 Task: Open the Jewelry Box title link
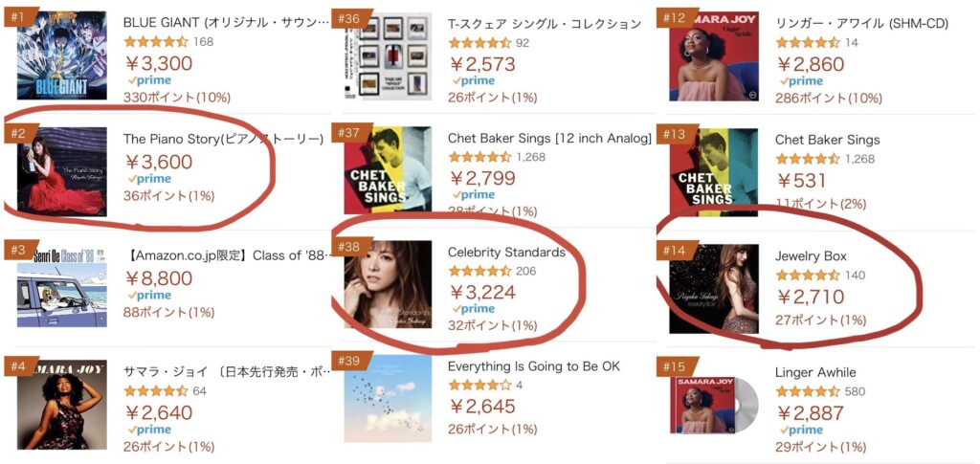pyautogui.click(x=810, y=255)
